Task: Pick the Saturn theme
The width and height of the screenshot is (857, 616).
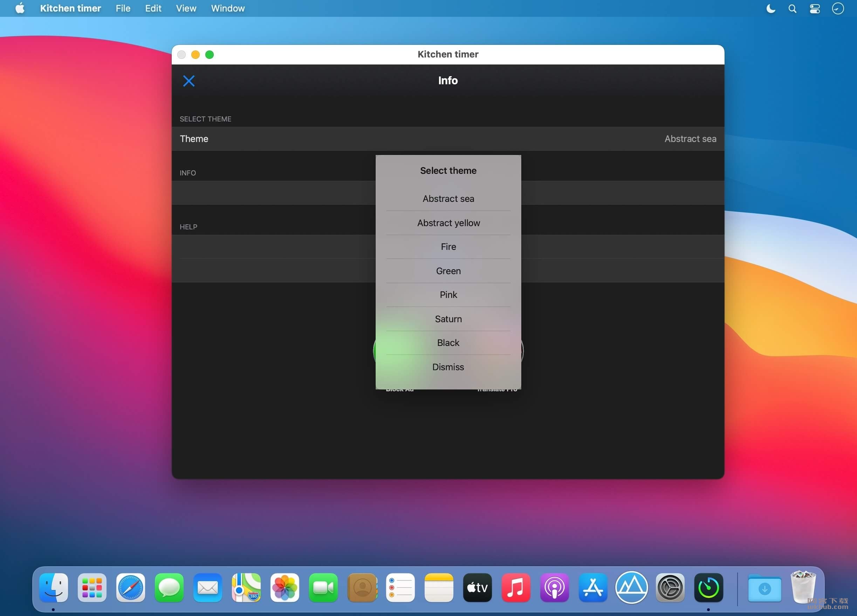Action: (x=448, y=319)
